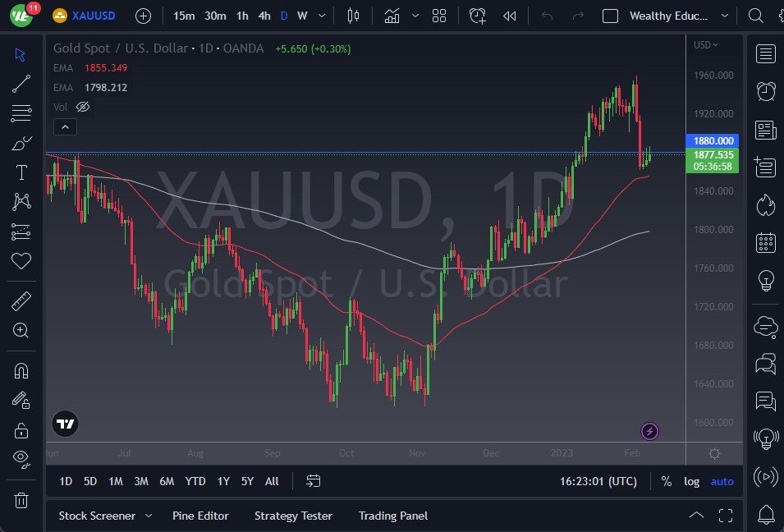Screen dimensions: 784x532
Task: Select the ruler measure tool
Action: click(21, 301)
